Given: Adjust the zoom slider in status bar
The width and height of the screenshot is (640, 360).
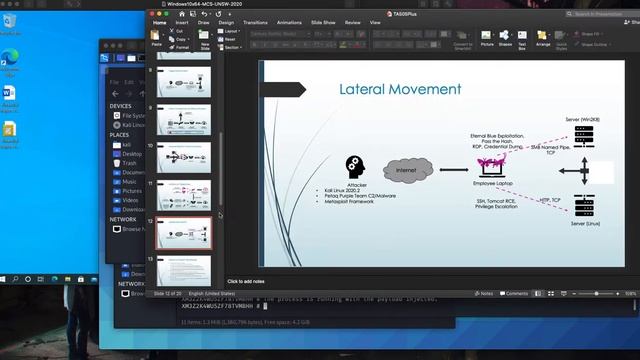Looking at the screenshot, I should [596, 293].
